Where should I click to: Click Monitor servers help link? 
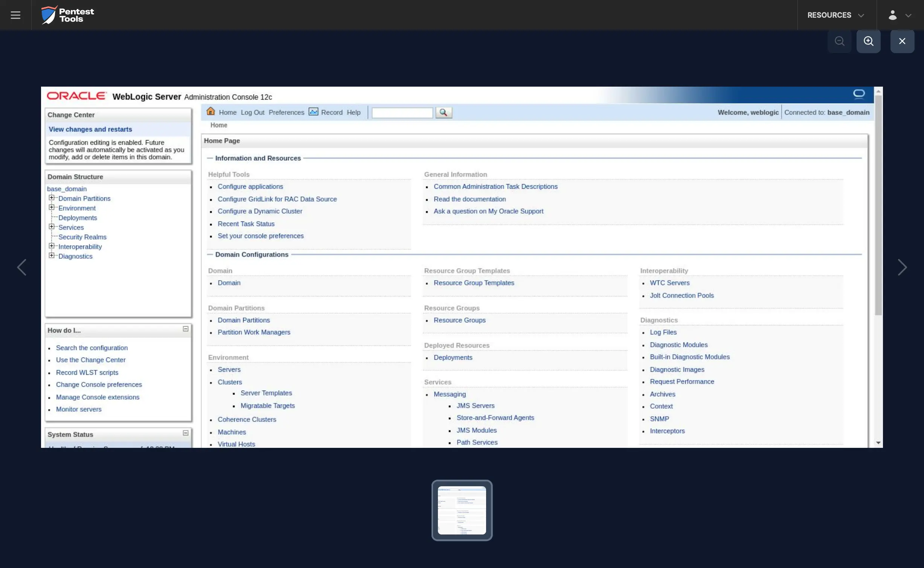tap(79, 409)
